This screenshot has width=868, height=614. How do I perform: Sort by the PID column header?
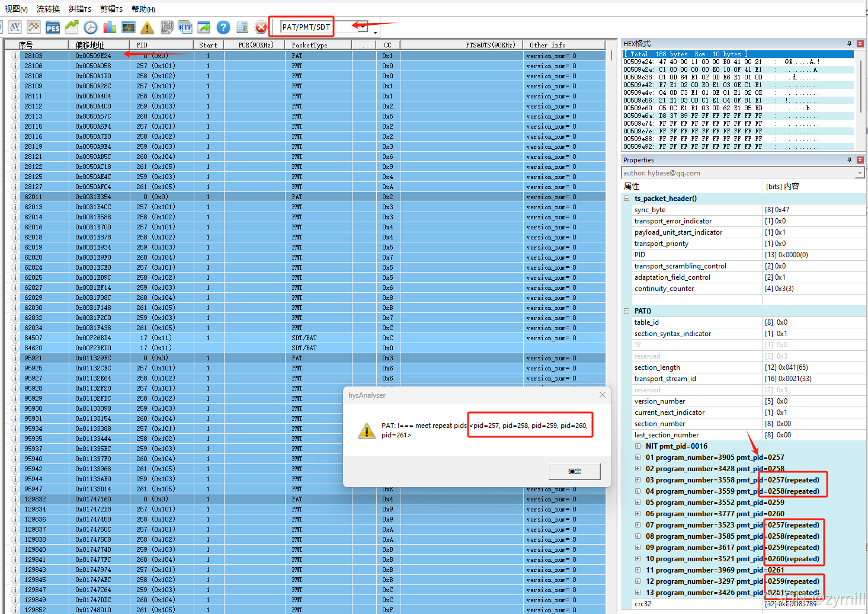[x=161, y=45]
